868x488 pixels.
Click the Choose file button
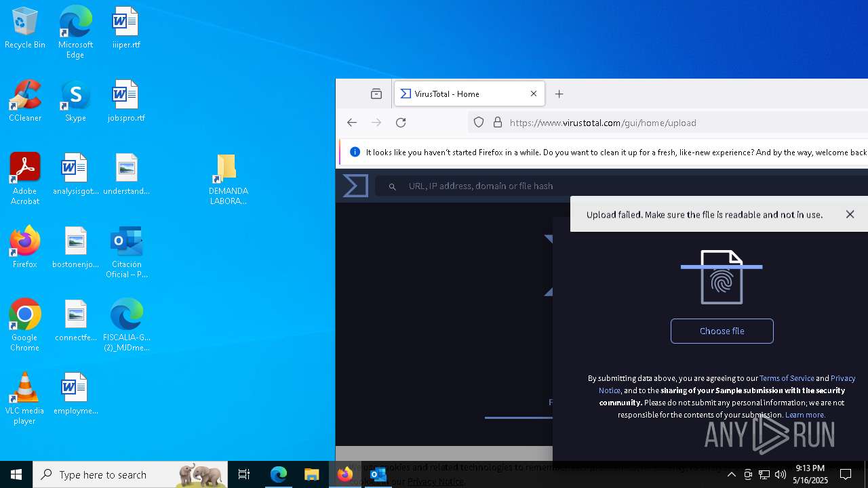[x=722, y=331]
